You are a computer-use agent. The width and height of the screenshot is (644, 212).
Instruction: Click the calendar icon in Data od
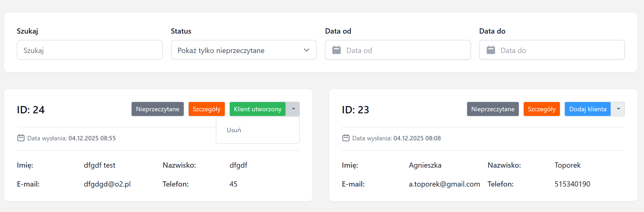coord(336,50)
